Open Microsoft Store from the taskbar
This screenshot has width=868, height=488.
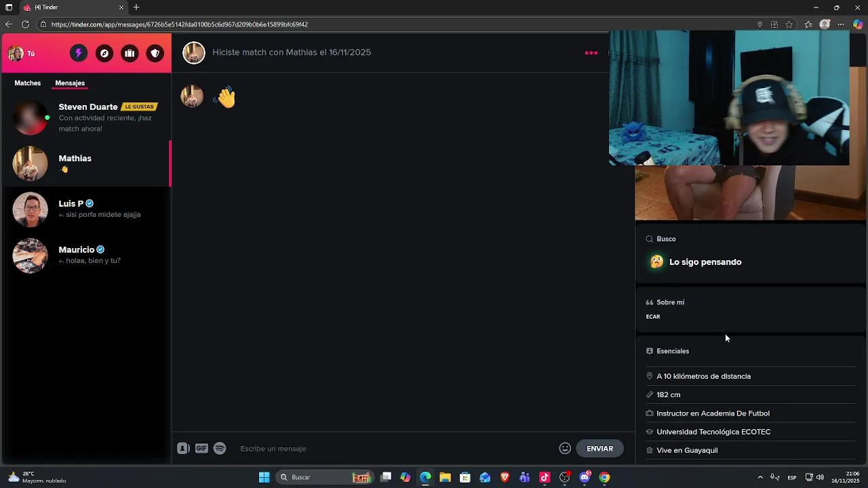pyautogui.click(x=465, y=477)
